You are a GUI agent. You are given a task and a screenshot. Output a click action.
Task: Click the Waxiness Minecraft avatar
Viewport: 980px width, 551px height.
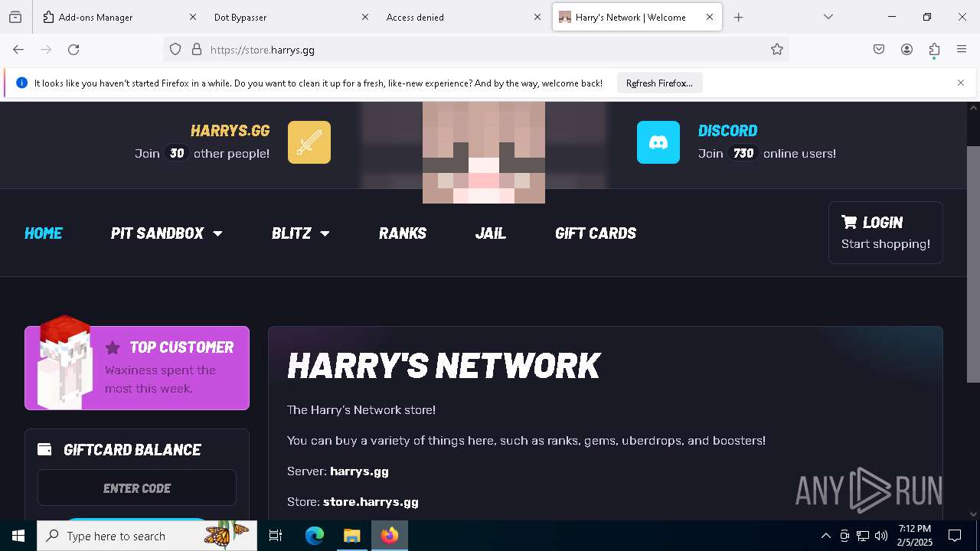[64, 362]
